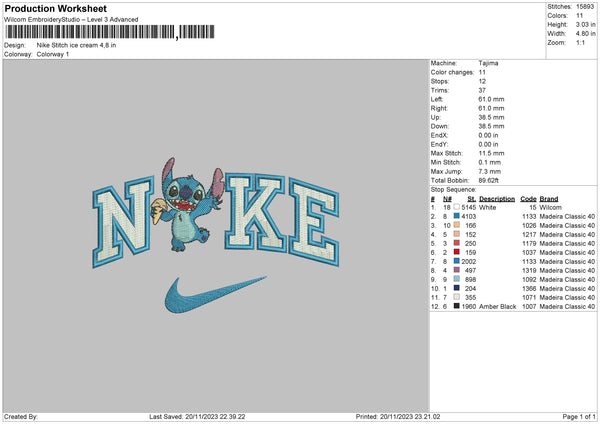Click the Trims value 37
This screenshot has height=424, width=600.
click(482, 90)
